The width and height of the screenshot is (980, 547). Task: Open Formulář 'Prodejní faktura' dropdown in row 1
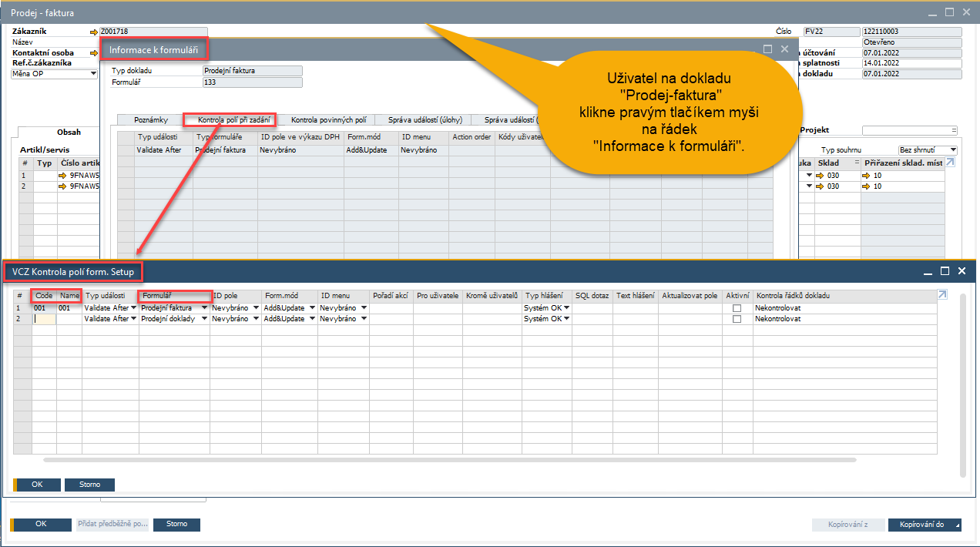[x=205, y=308]
